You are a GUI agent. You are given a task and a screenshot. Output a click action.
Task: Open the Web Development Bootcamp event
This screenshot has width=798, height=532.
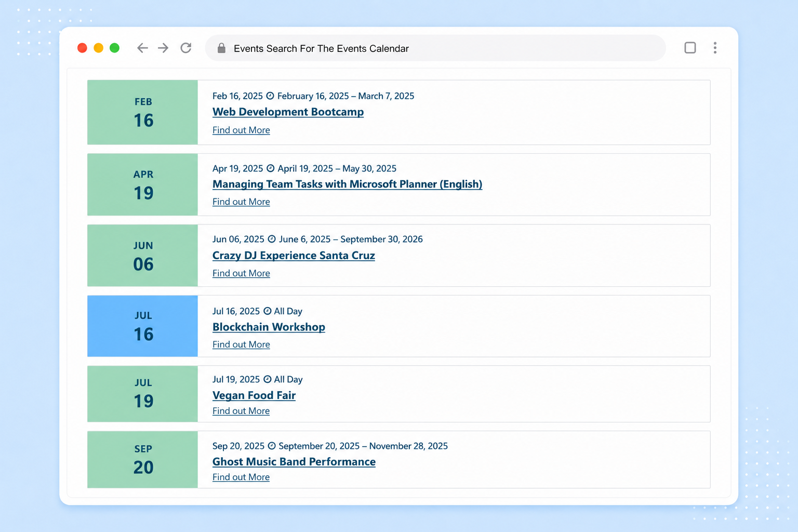click(x=288, y=112)
